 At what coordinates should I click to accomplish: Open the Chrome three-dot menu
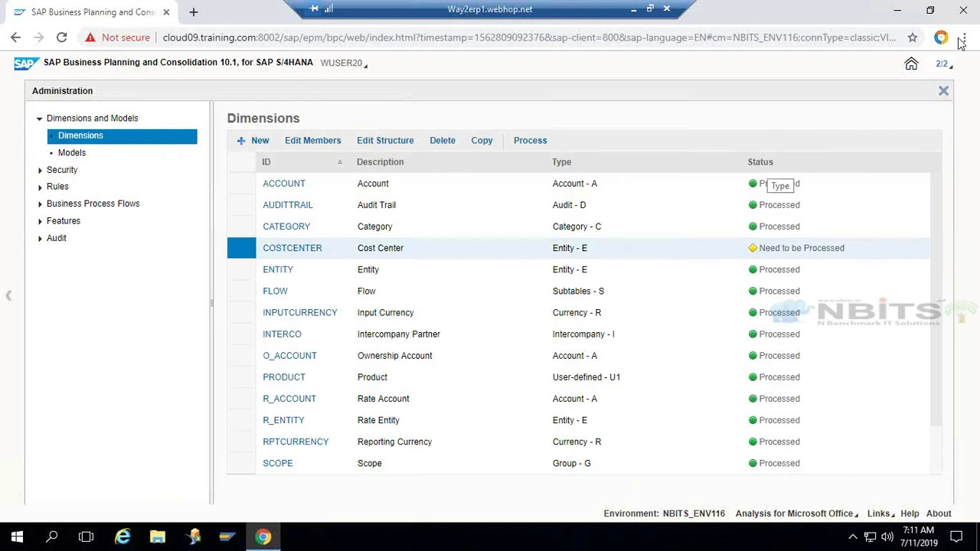(964, 37)
